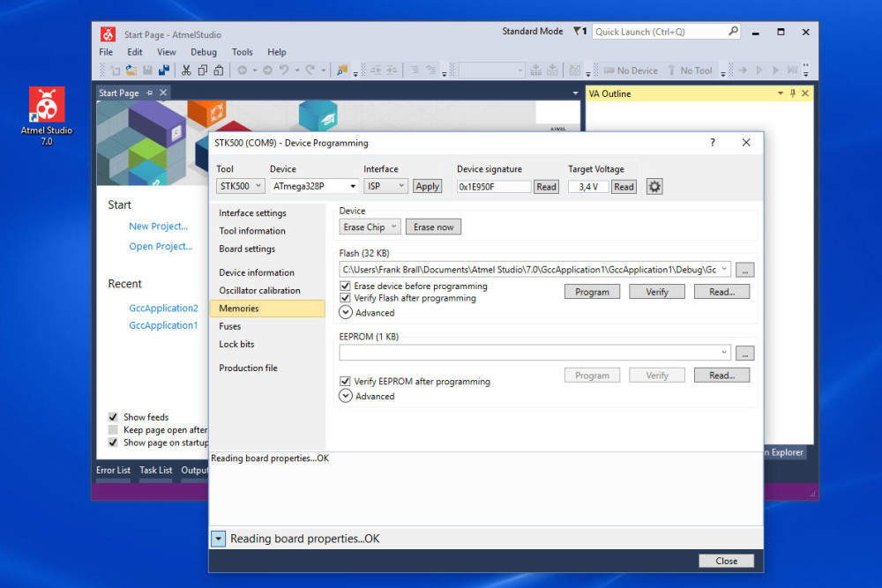The image size is (882, 588).
Task: Click the Cut icon in the toolbar
Action: point(186,70)
